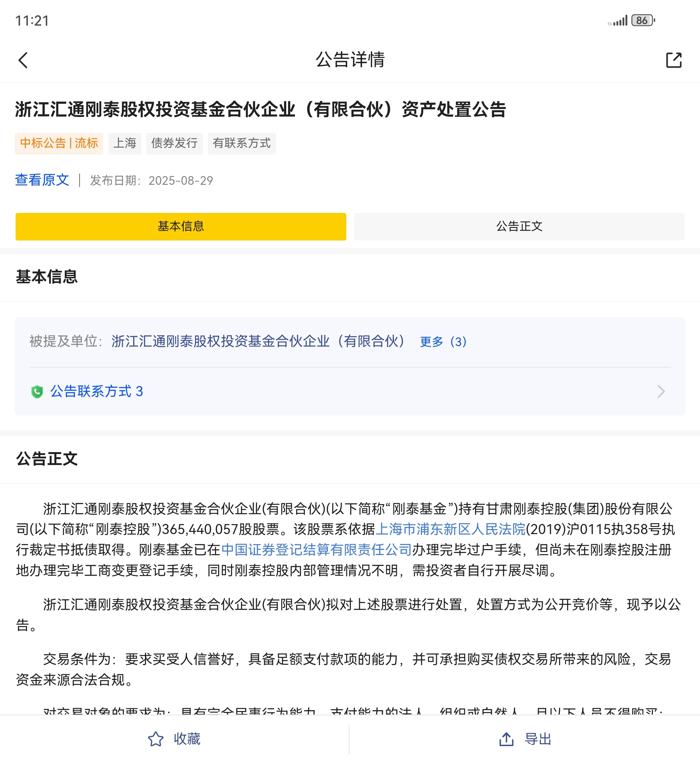Expand 公告联系方式 row chevron
700x763 pixels.
point(661,392)
